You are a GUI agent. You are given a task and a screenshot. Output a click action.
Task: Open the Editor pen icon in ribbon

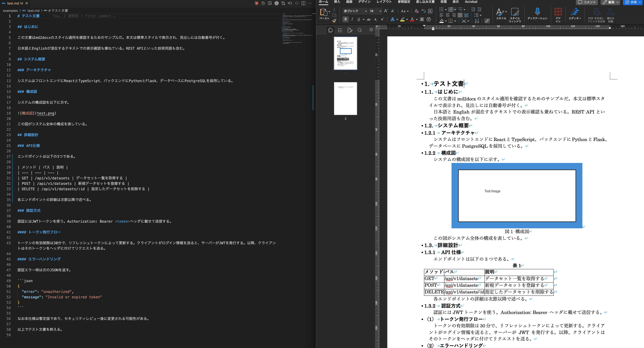click(575, 11)
